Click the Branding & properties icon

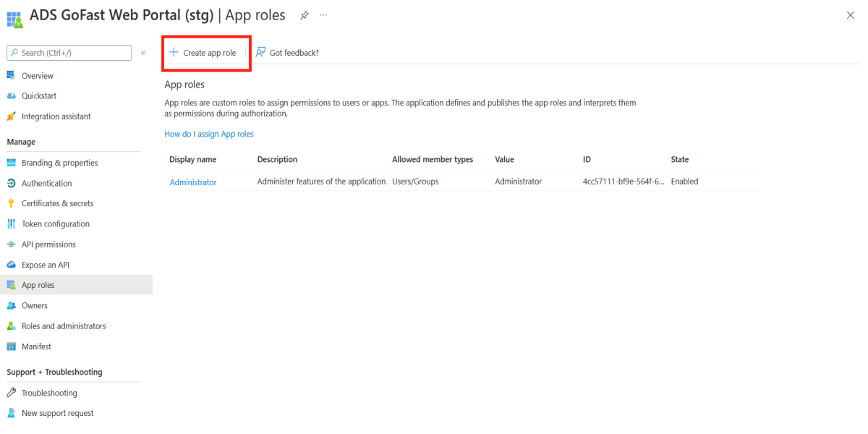(x=11, y=163)
